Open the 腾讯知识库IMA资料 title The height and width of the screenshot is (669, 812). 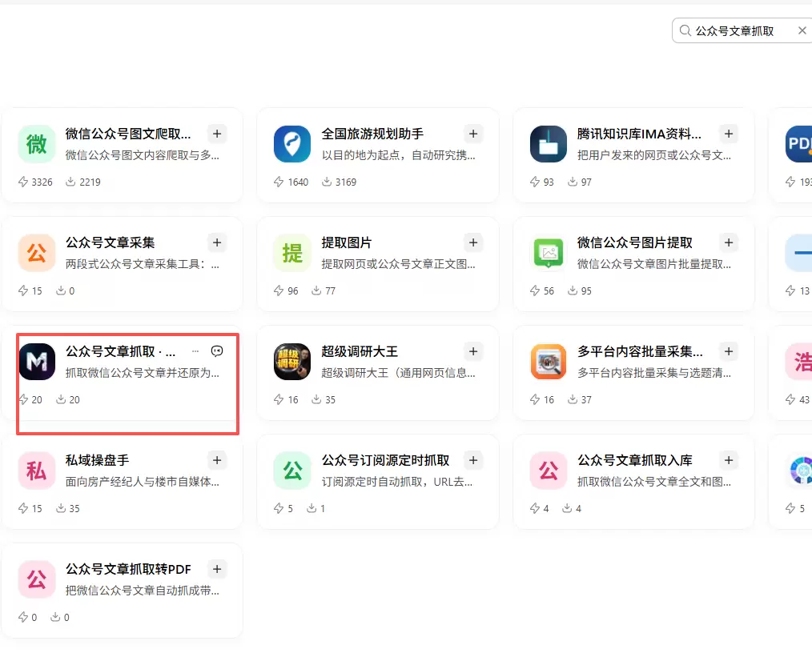pos(639,134)
